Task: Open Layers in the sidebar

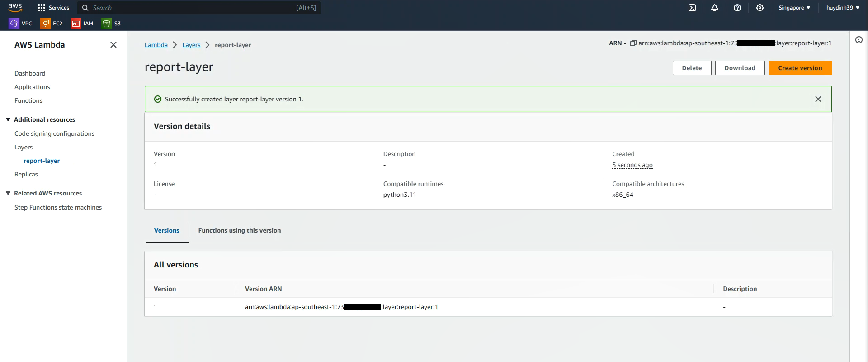Action: coord(24,147)
